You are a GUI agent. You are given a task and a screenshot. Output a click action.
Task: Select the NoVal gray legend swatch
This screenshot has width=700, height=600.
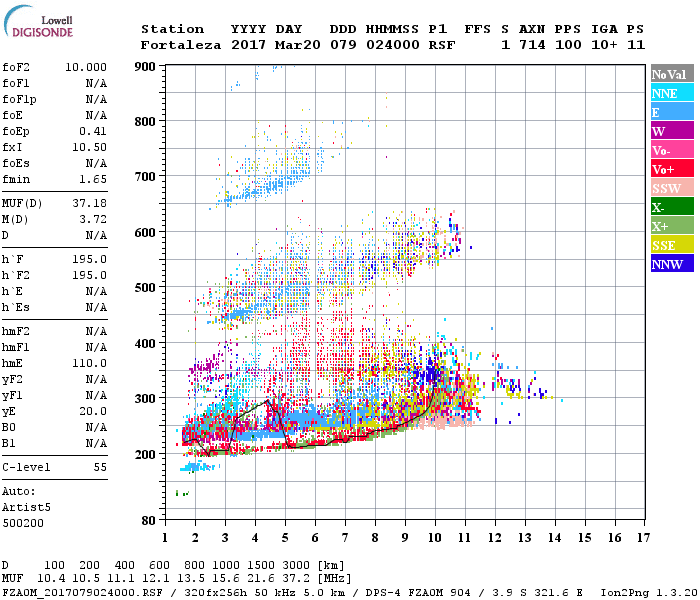click(672, 74)
